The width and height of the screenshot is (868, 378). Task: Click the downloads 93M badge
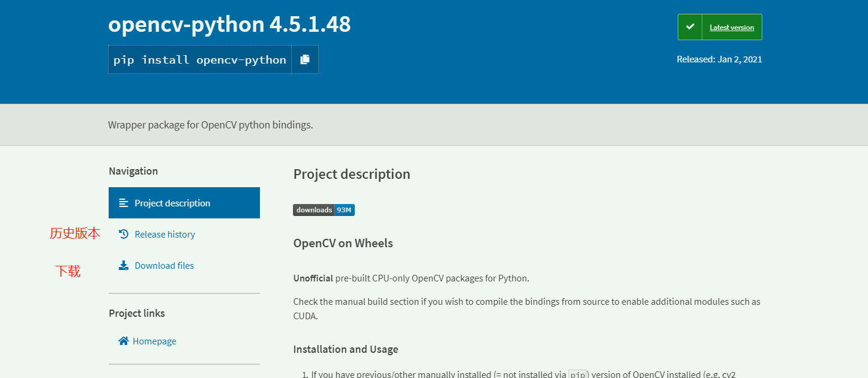tap(324, 210)
